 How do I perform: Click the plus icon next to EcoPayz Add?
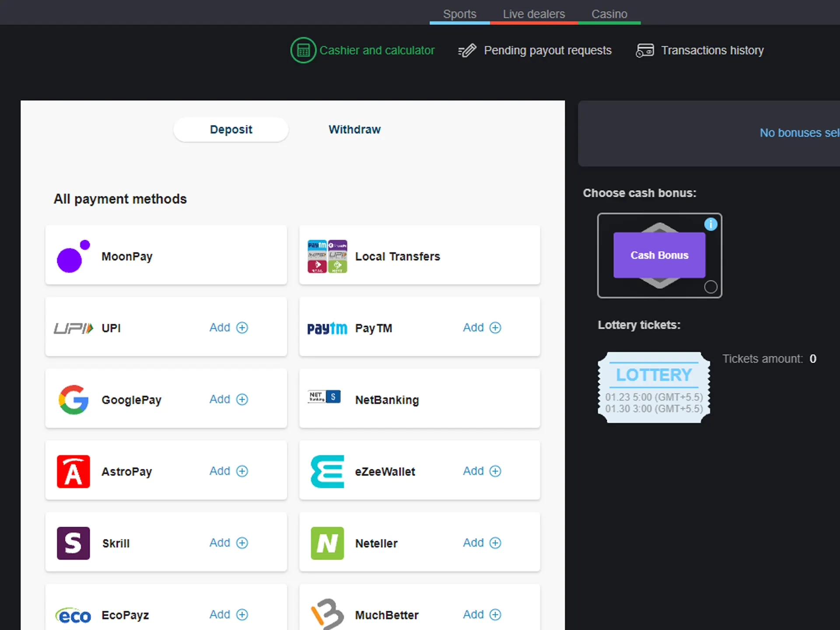(242, 615)
